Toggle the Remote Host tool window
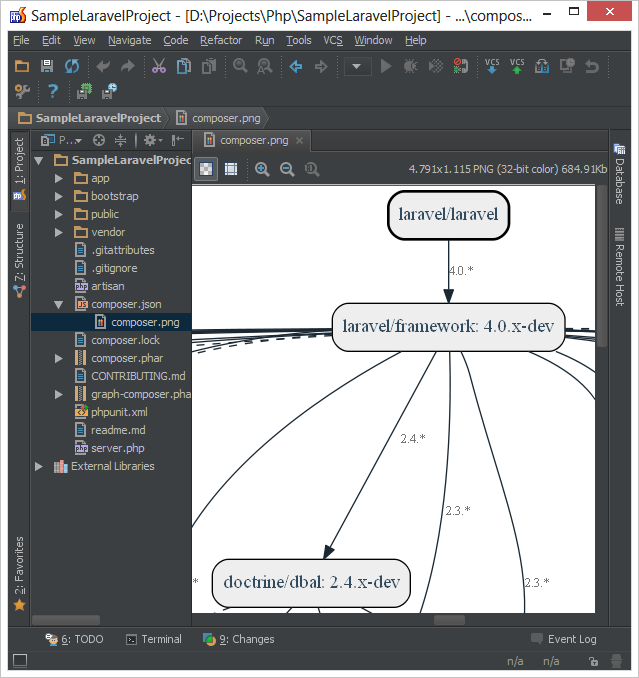 (x=620, y=266)
